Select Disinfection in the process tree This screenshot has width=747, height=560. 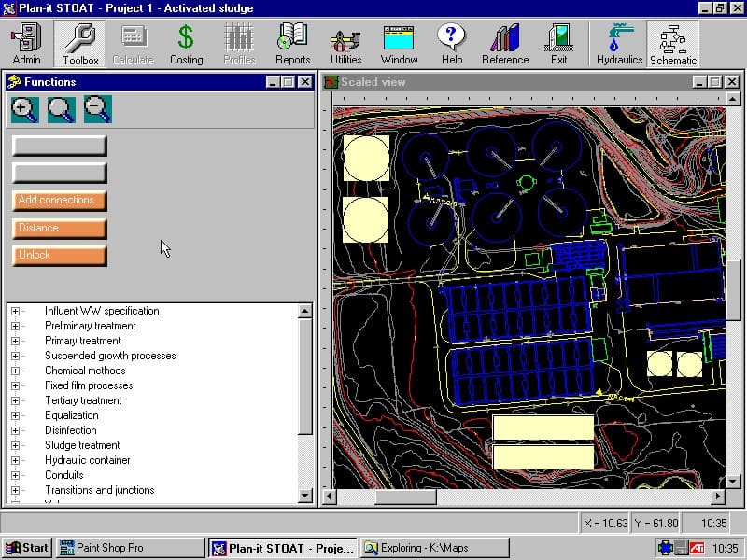click(x=71, y=430)
